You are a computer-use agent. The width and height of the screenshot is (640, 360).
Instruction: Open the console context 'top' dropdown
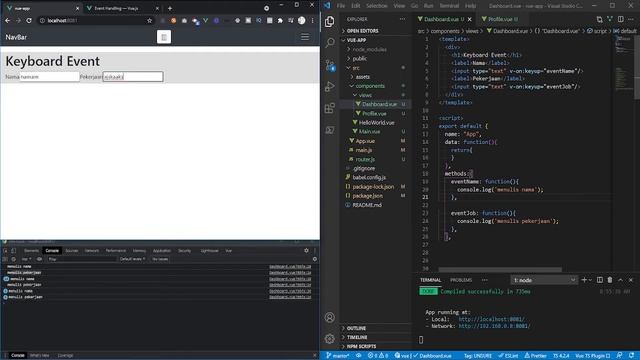[x=26, y=259]
